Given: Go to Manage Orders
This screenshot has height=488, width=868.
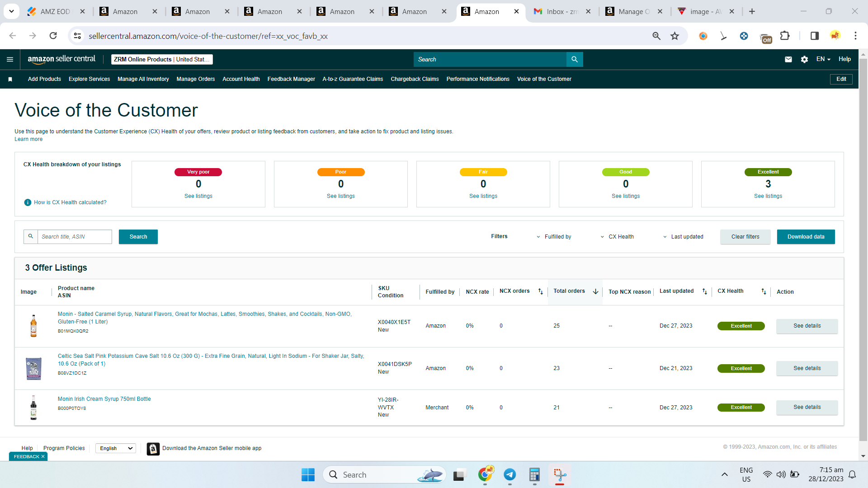Looking at the screenshot, I should (196, 79).
